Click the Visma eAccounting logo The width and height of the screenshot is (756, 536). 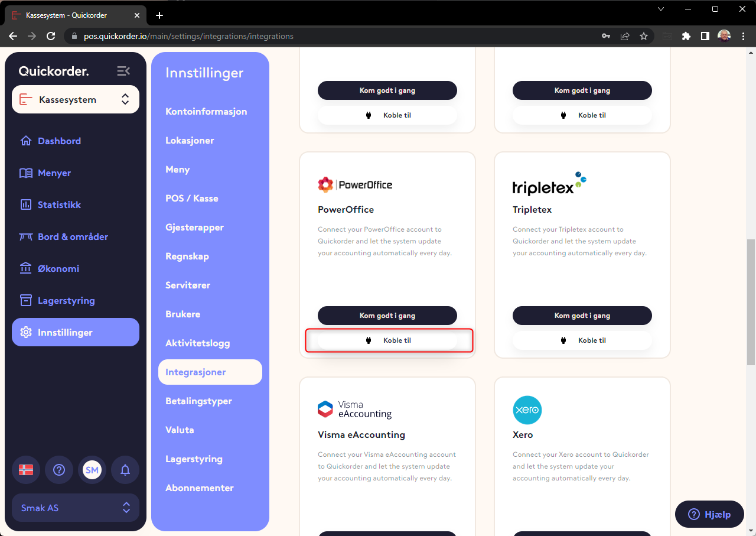[355, 409]
